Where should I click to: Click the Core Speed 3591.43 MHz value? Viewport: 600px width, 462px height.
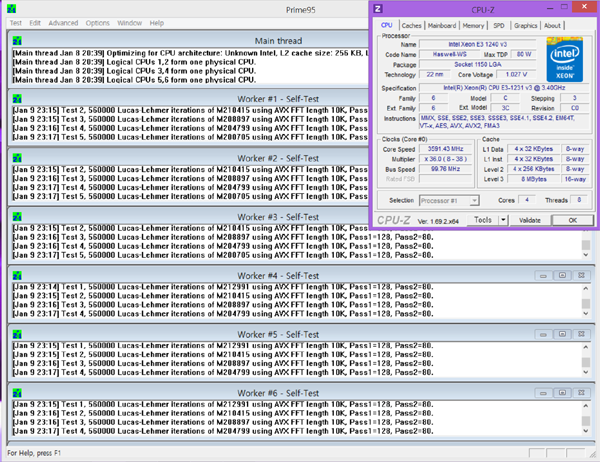coord(445,149)
